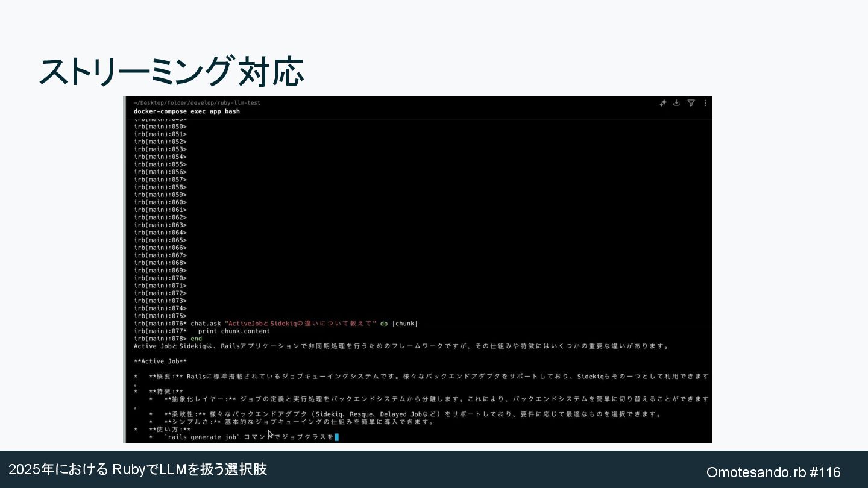
Task: Click the 'irb(main):050>' prompt line
Action: [x=160, y=127]
